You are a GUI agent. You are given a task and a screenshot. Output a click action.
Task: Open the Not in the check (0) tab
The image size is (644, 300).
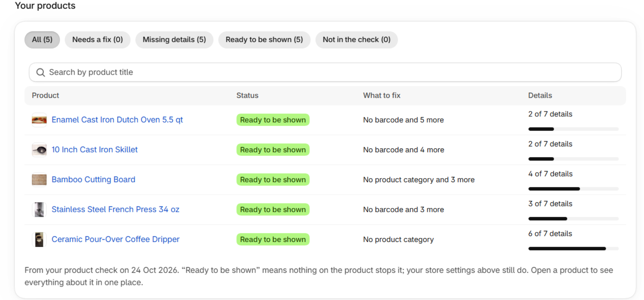tap(356, 40)
